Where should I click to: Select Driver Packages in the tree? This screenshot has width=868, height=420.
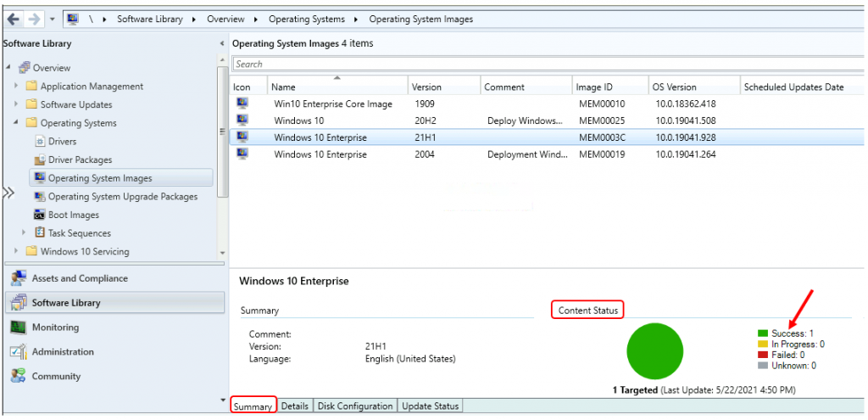(x=80, y=160)
